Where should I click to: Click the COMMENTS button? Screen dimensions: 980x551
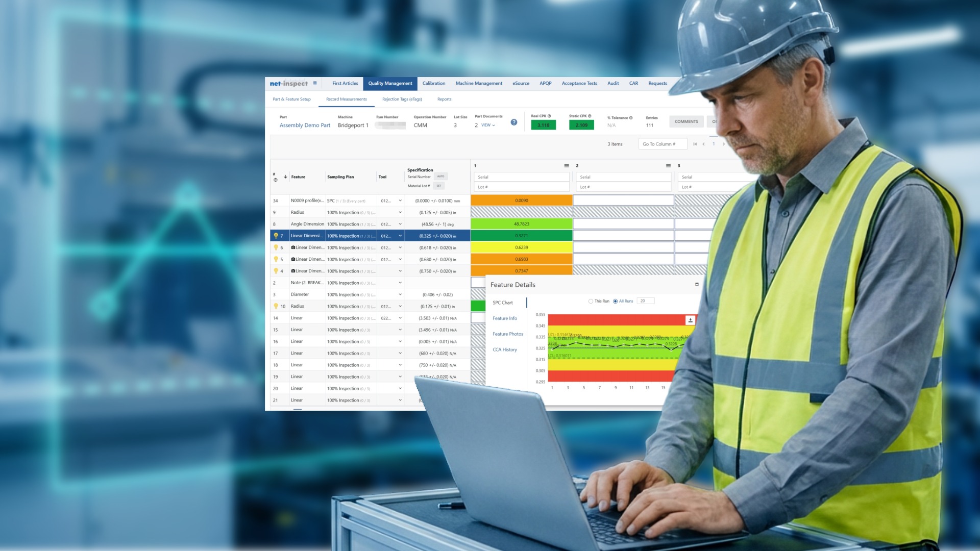click(686, 121)
